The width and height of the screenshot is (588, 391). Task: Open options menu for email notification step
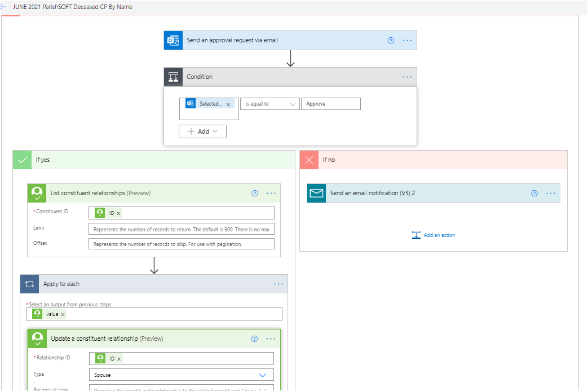pos(551,194)
